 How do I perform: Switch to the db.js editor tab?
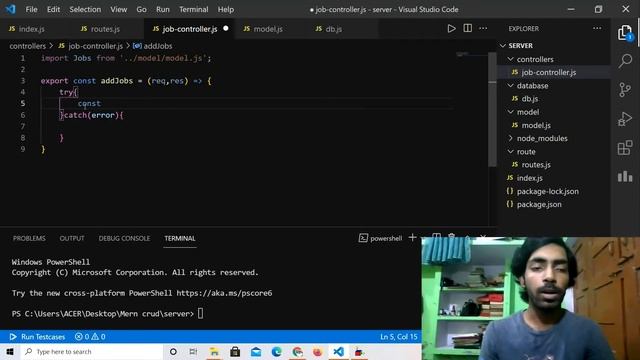tap(333, 29)
